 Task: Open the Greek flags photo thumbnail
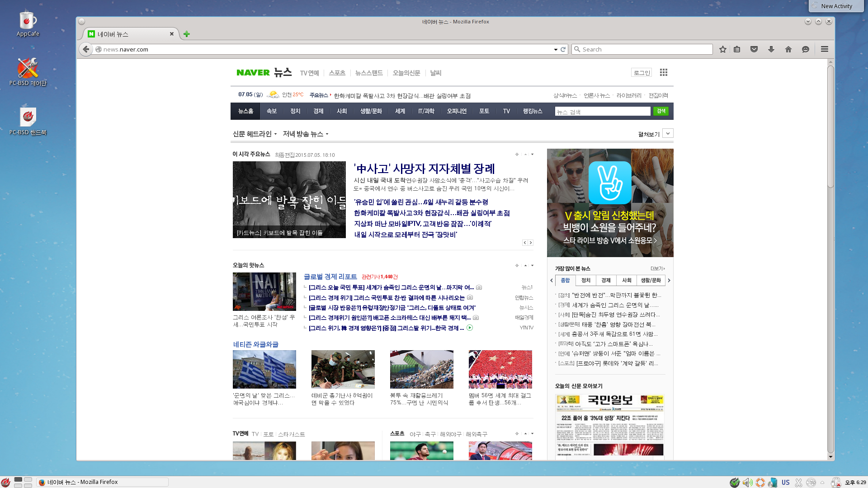(264, 369)
